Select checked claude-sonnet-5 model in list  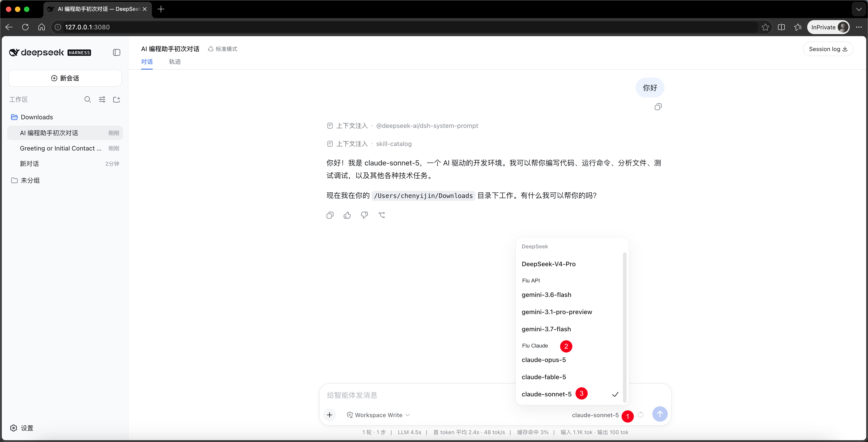[x=569, y=394]
